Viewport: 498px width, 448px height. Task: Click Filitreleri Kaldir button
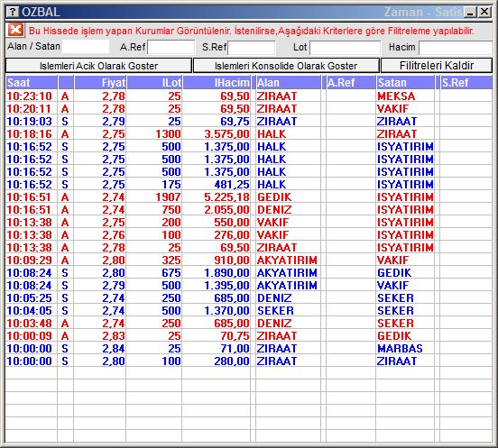[x=437, y=66]
